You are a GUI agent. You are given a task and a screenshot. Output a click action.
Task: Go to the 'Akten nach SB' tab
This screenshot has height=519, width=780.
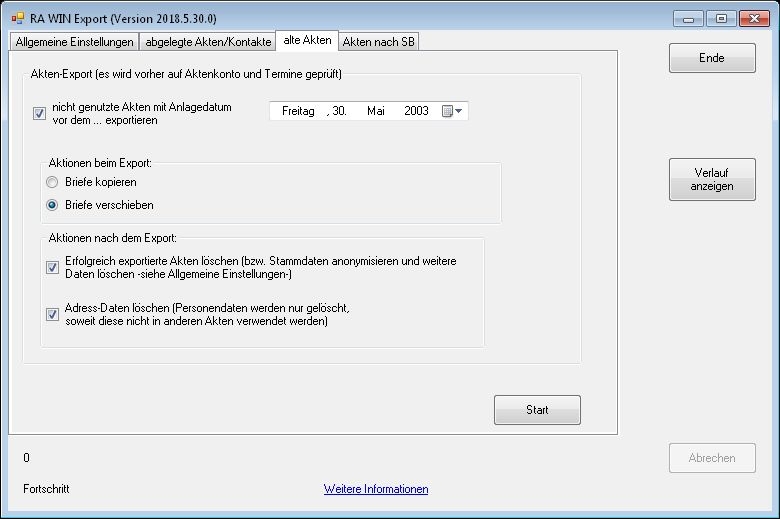pos(379,42)
